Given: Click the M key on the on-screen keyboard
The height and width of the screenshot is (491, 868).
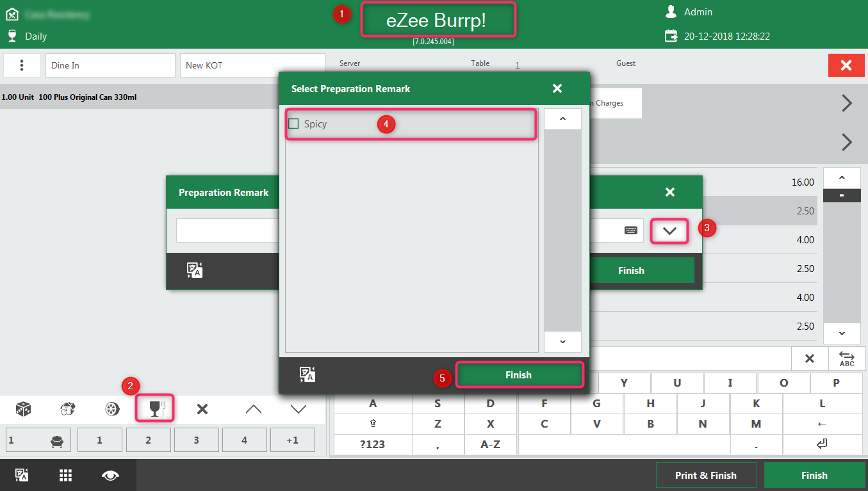Looking at the screenshot, I should [x=756, y=424].
